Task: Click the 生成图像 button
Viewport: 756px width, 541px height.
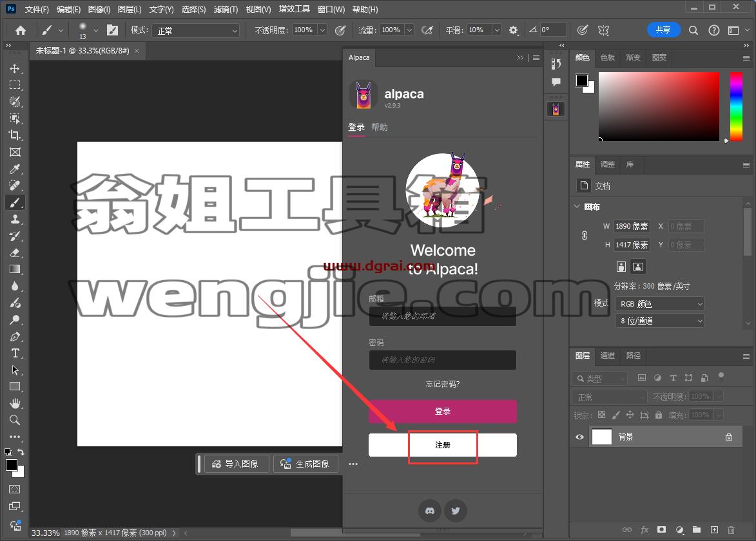Action: coord(305,464)
